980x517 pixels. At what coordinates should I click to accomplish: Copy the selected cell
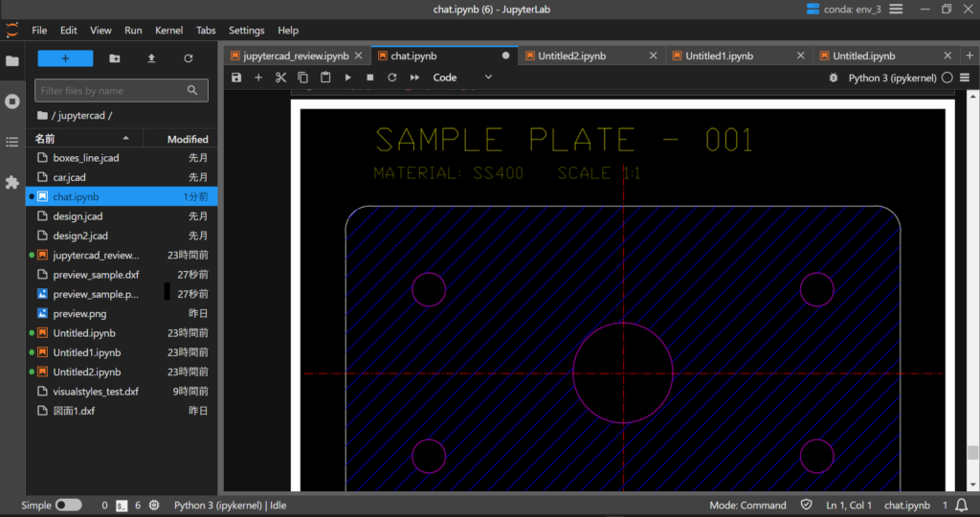[303, 78]
